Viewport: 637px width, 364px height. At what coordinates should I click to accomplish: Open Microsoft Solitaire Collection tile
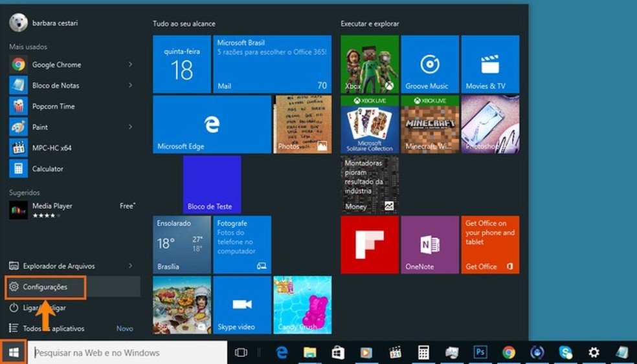[370, 124]
